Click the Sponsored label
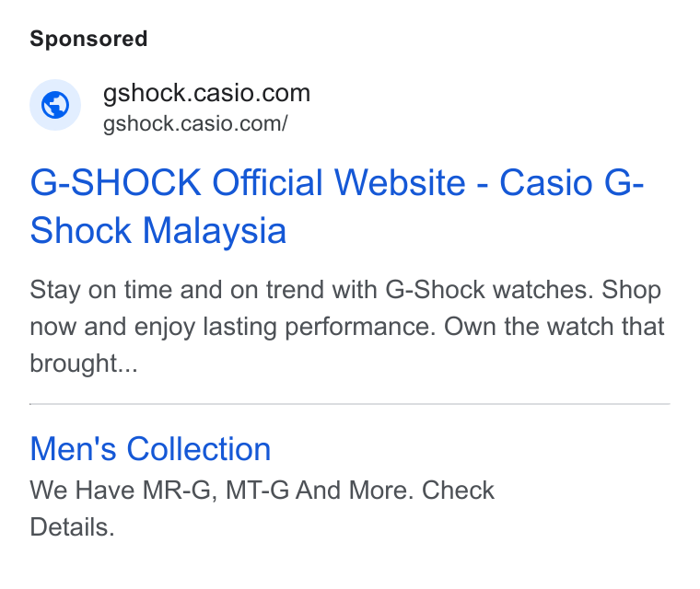 [x=88, y=39]
